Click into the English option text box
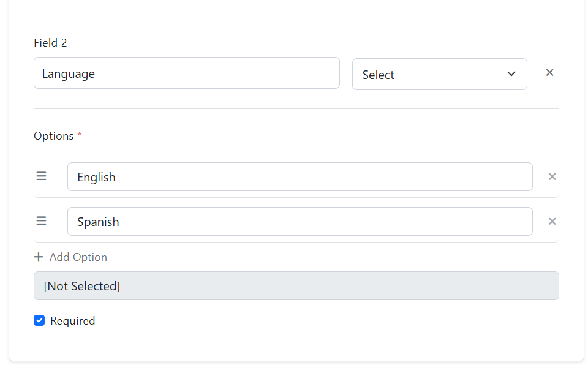Viewport: 588px width, 365px height. 300,177
